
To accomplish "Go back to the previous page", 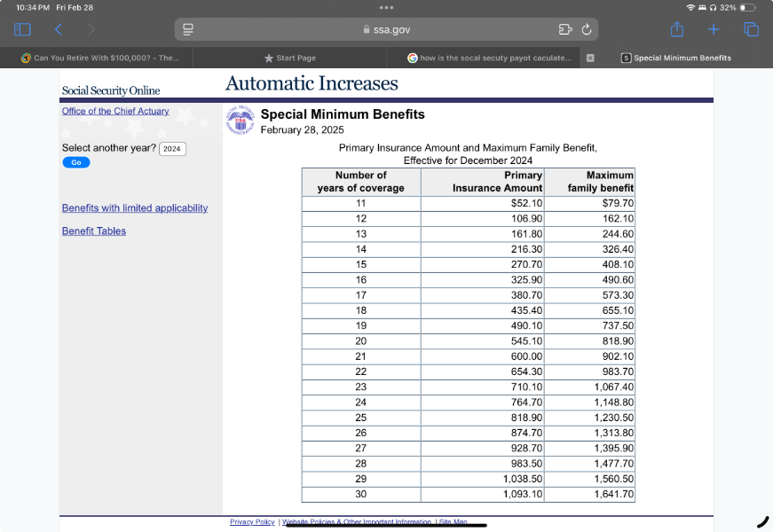I will [59, 29].
